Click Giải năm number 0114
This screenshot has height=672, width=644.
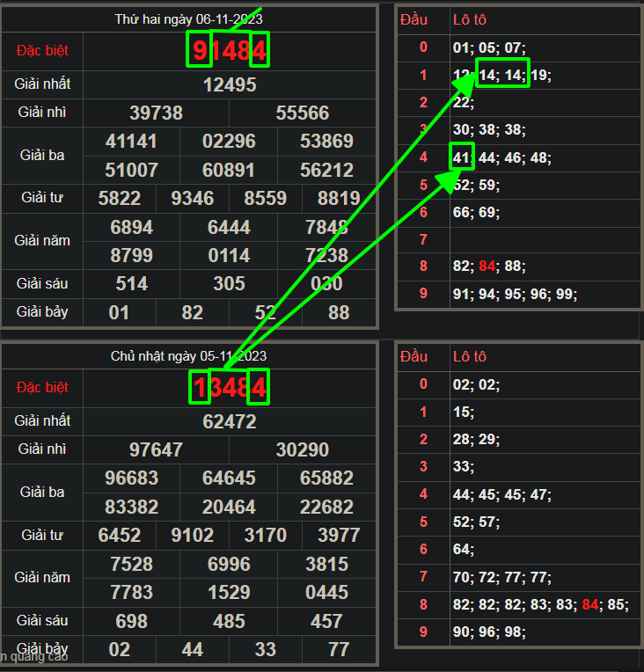point(229,256)
